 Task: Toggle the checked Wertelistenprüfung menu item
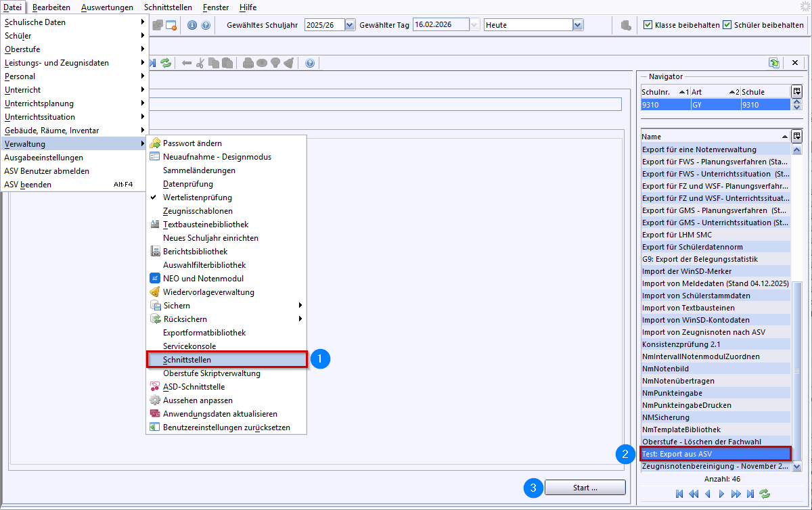click(197, 198)
